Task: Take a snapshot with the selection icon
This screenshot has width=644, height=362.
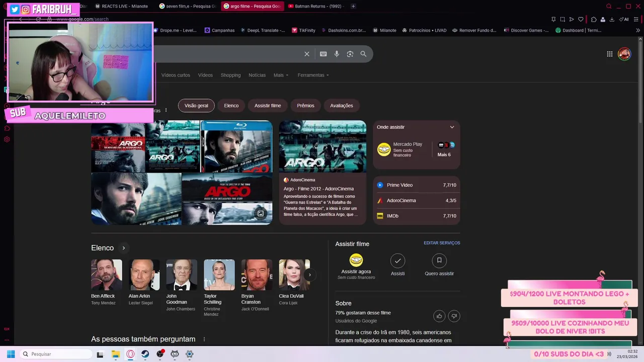Action: tap(562, 19)
